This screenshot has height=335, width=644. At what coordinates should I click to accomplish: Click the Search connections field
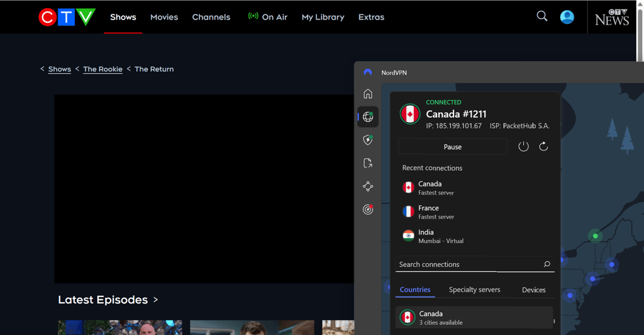[475, 264]
